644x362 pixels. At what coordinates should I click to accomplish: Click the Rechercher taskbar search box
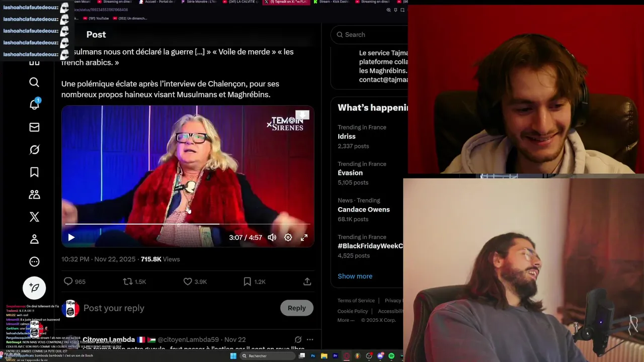coord(268,356)
